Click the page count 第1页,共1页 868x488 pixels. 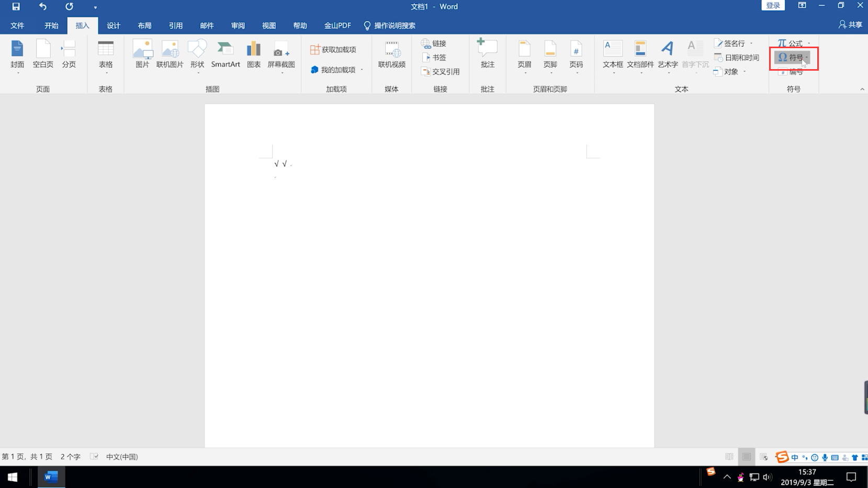tap(27, 457)
